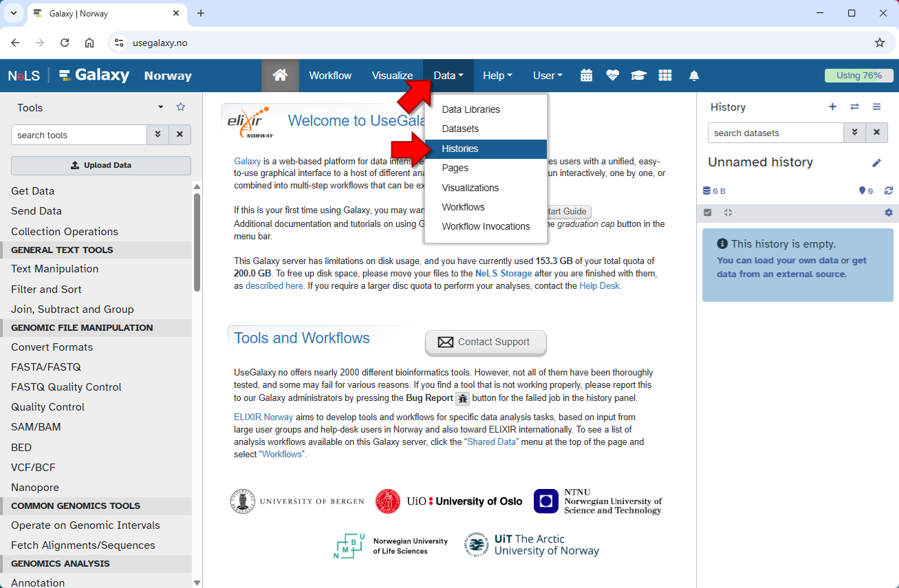This screenshot has height=588, width=899.
Task: Click the Using 76% quota meter
Action: [858, 76]
